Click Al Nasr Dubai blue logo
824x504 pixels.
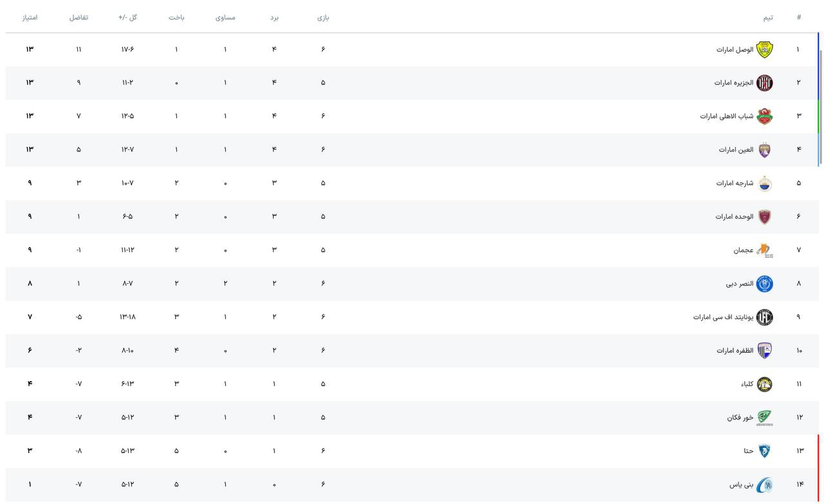[764, 284]
